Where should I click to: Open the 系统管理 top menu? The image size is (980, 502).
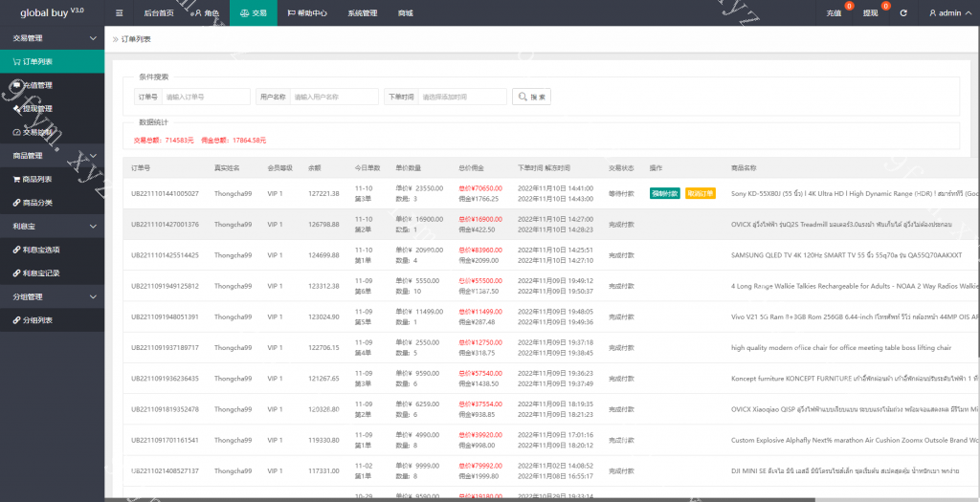(x=363, y=13)
